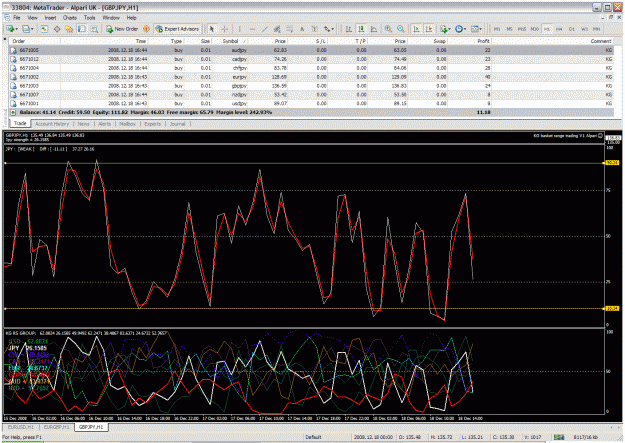
Task: Select the Trendline drawing tool
Action: pyautogui.click(x=264, y=29)
